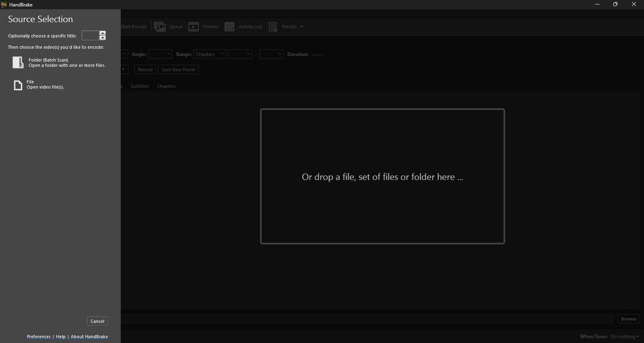644x343 pixels.
Task: Click the specific title input field
Action: [91, 35]
